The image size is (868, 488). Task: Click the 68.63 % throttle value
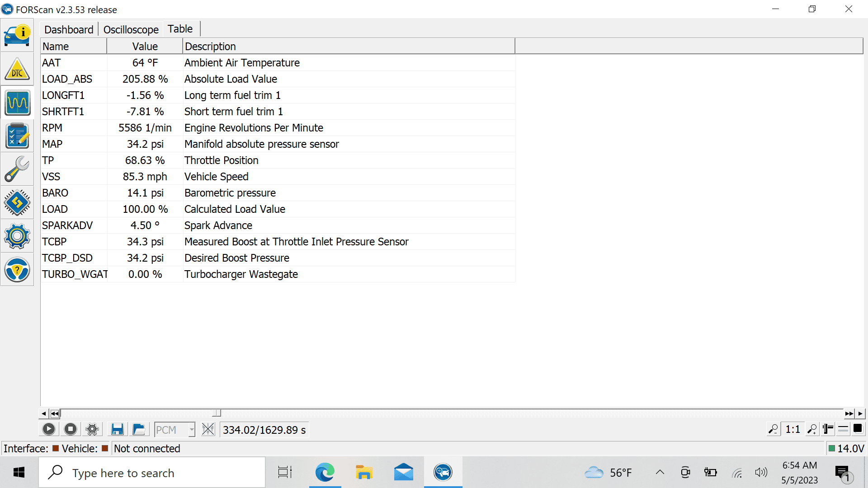point(145,160)
